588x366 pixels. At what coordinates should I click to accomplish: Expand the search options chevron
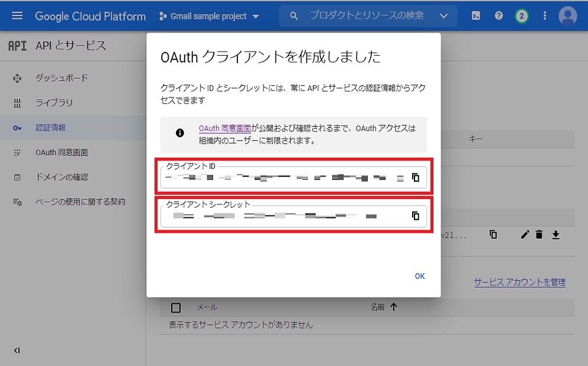444,16
